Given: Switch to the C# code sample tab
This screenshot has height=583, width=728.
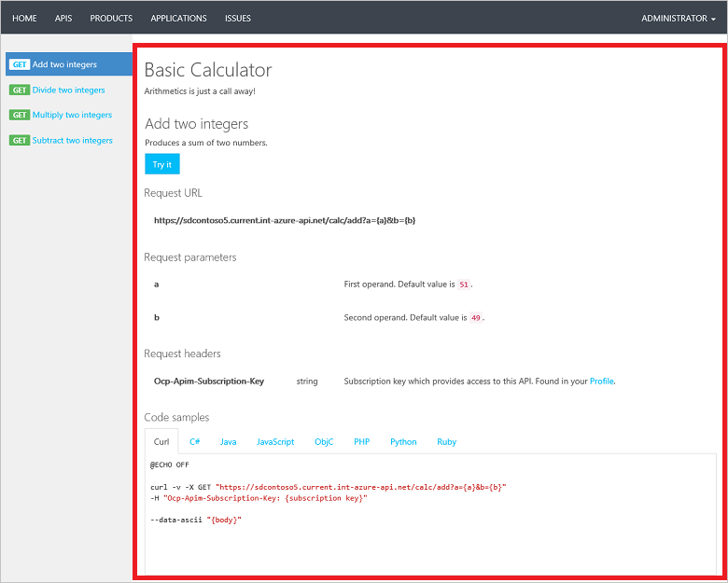Looking at the screenshot, I should [x=194, y=442].
